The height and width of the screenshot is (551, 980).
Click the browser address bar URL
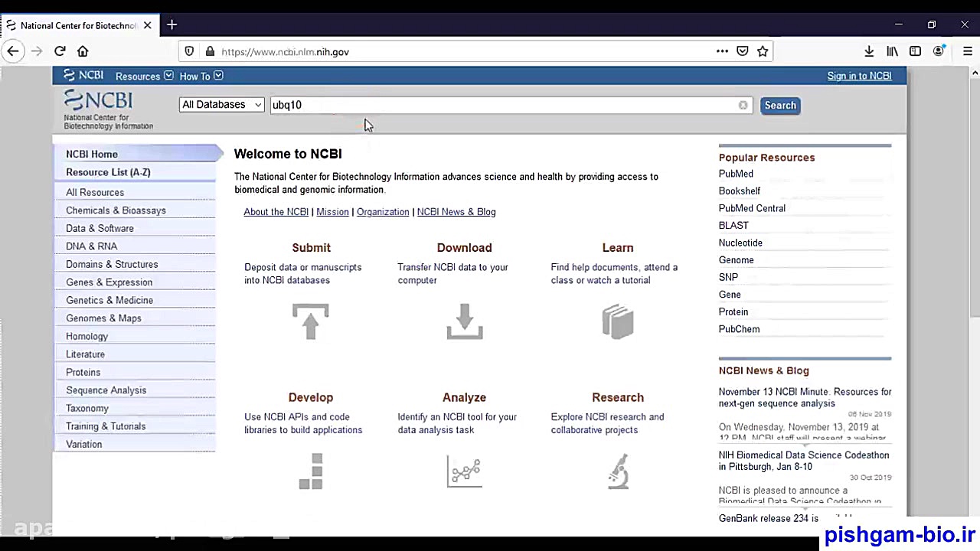(x=285, y=51)
